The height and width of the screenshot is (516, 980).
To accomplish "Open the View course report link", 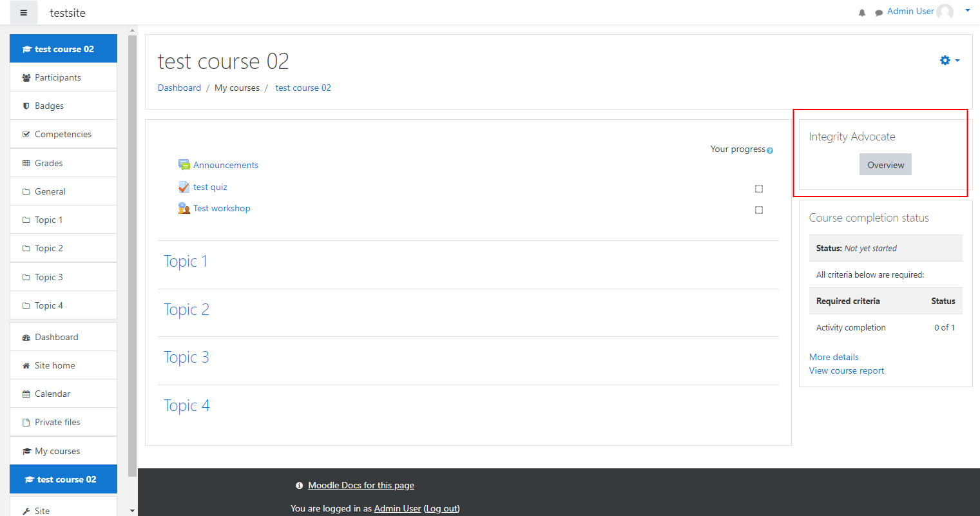I will point(847,370).
